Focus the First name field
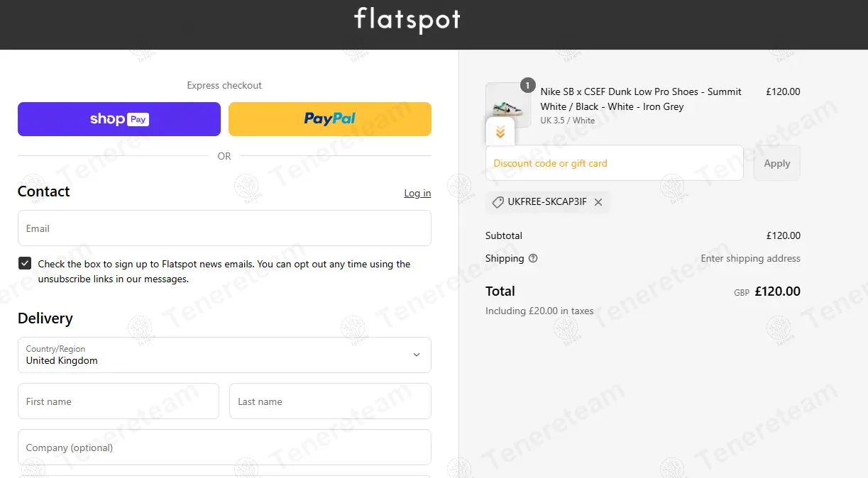868x478 pixels. 119,401
